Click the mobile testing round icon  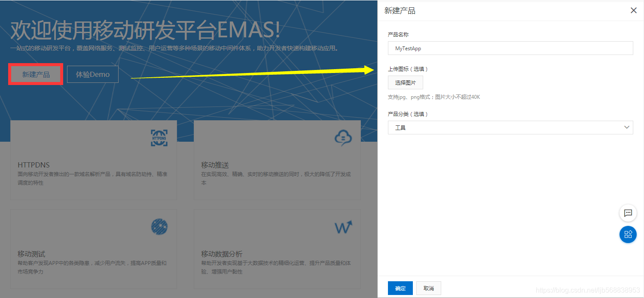click(159, 227)
